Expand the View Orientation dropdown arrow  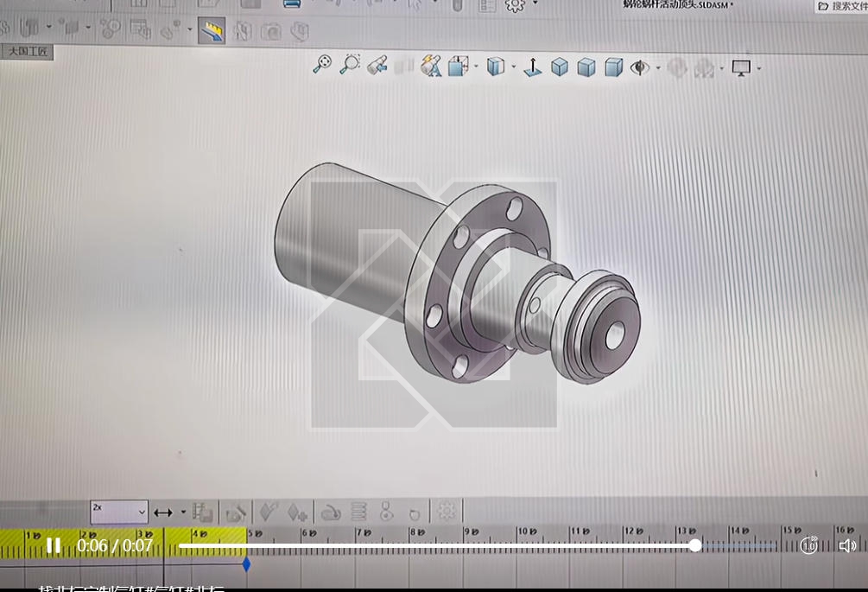(x=514, y=67)
